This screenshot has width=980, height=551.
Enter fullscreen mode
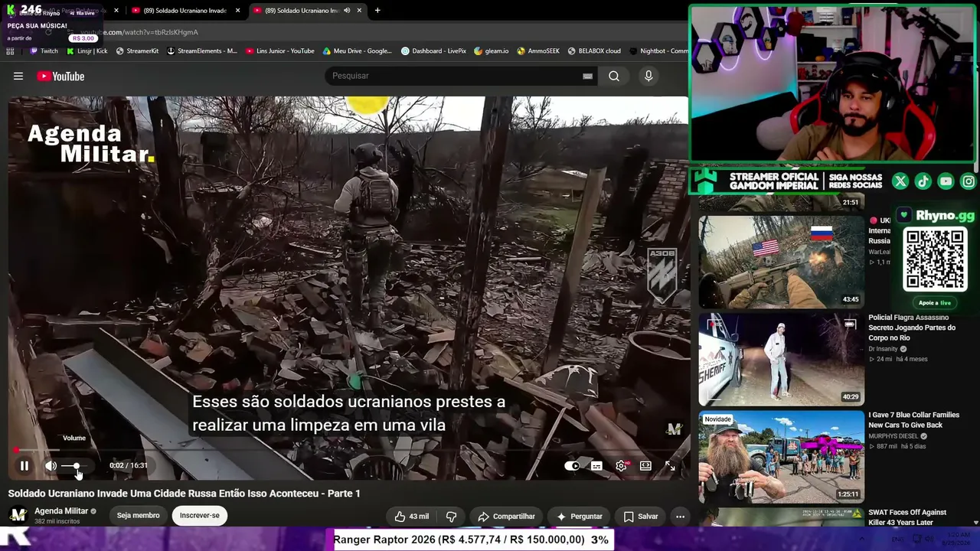click(x=670, y=465)
